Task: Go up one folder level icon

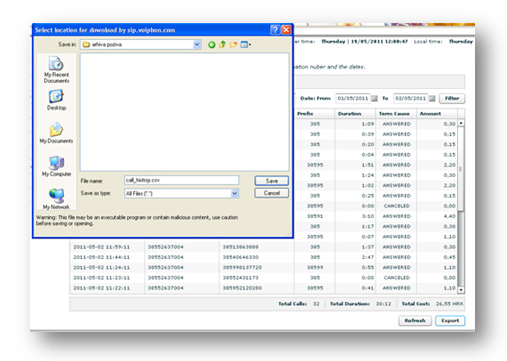Action: tap(222, 44)
